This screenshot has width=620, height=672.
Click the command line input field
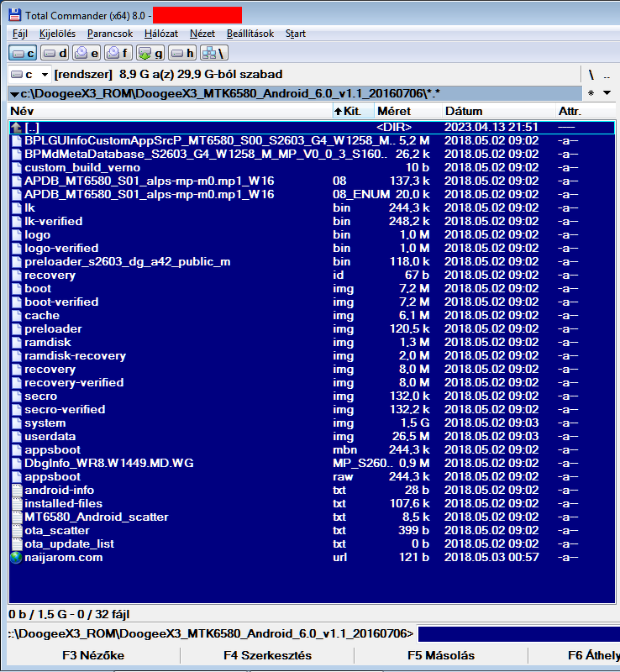[x=519, y=634]
